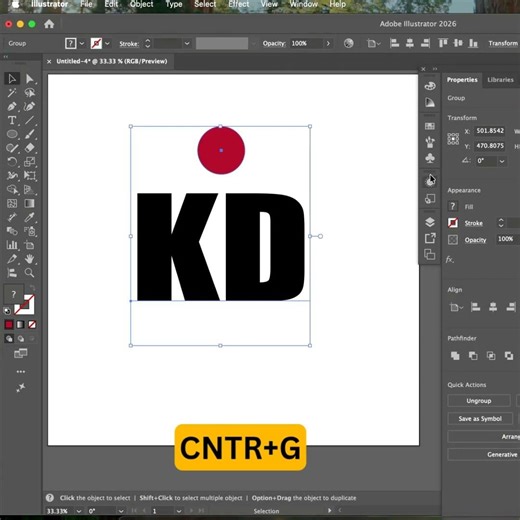Select the Eraser tool

29,148
